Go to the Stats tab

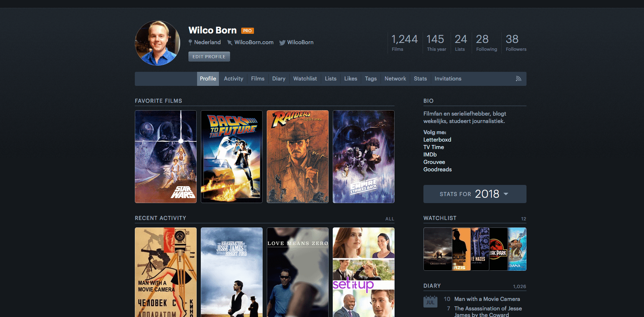[420, 79]
